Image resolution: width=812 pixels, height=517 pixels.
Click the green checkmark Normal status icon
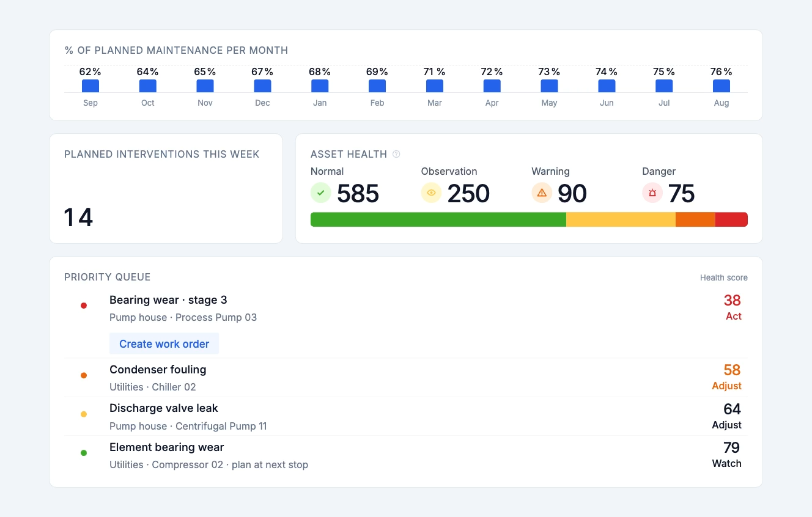click(321, 193)
